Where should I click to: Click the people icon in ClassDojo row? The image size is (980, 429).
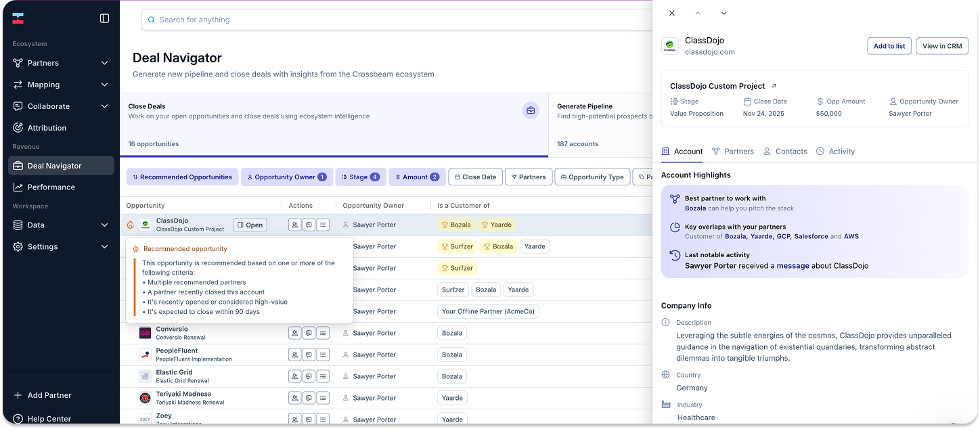pyautogui.click(x=294, y=225)
